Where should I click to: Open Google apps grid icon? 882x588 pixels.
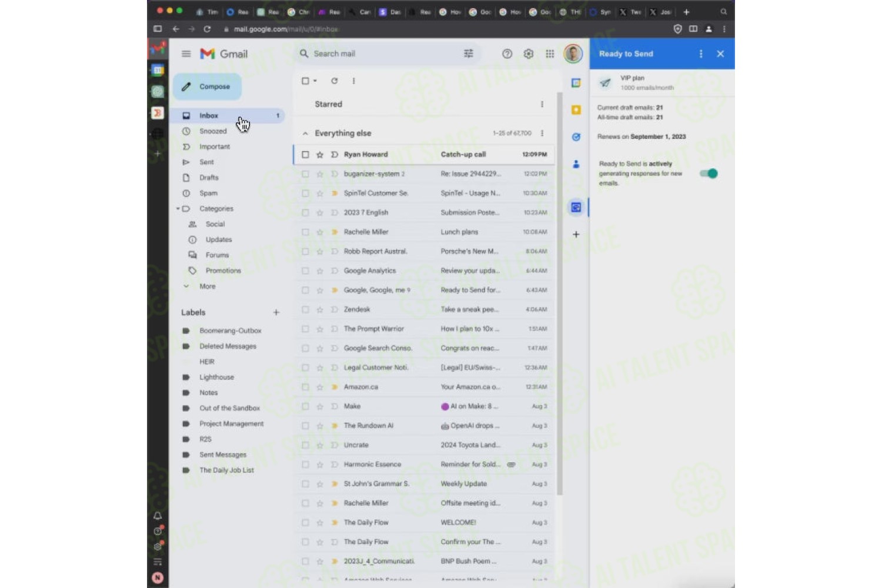click(549, 54)
